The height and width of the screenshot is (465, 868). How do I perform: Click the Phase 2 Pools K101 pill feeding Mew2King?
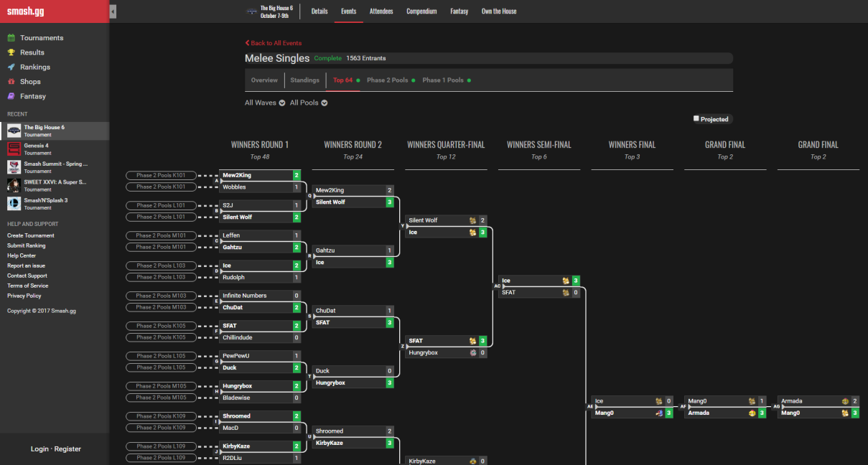pos(161,175)
